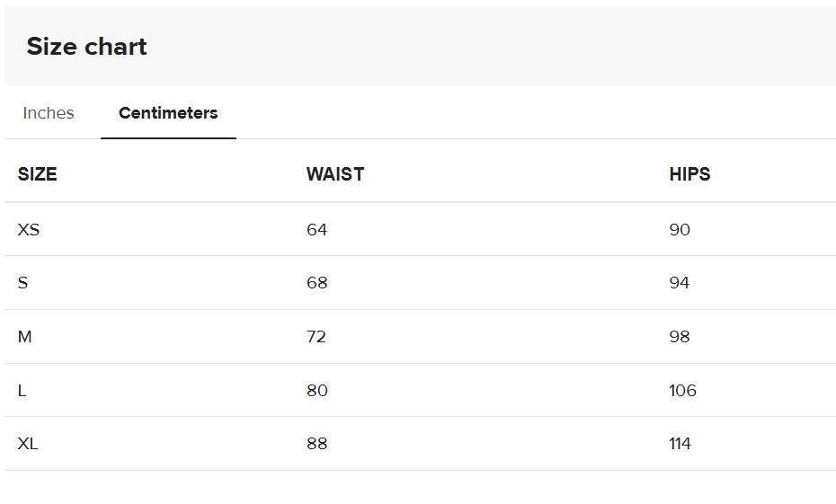This screenshot has width=836, height=504.
Task: Click hips value 114 for XL
Action: click(680, 444)
